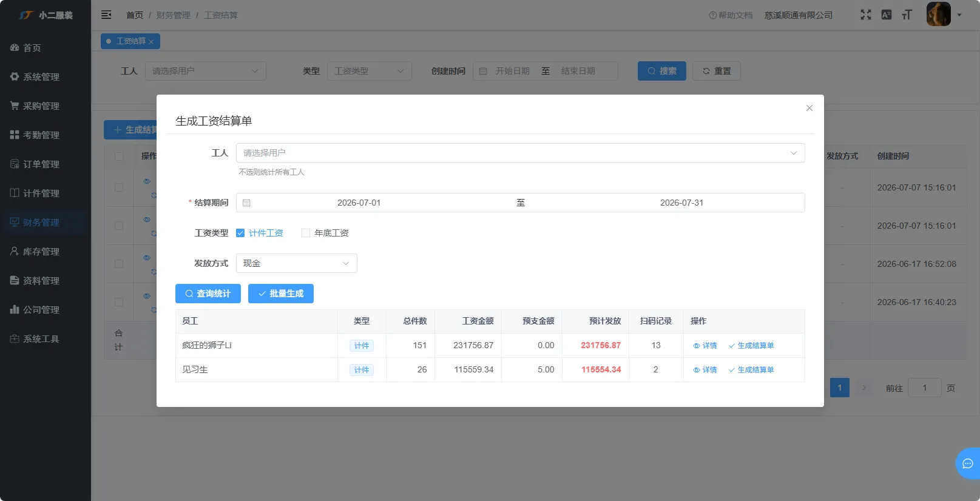Edit start date 2026-07-01 field
Viewport: 980px width, 501px height.
coord(359,203)
